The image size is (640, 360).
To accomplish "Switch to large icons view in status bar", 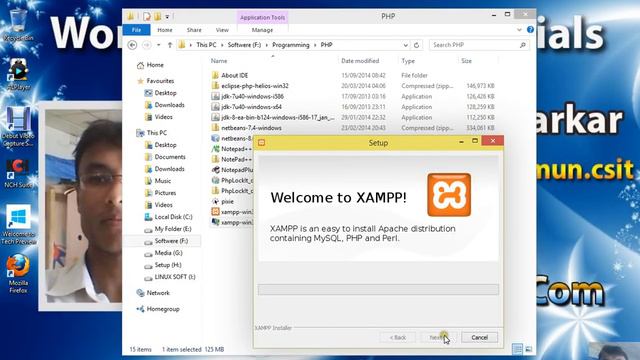I will click(529, 349).
